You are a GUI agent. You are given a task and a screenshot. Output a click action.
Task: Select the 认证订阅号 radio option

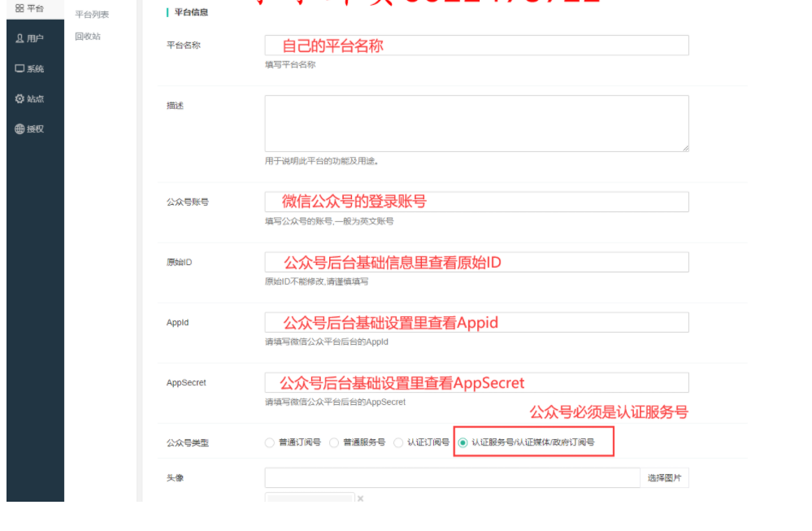398,442
